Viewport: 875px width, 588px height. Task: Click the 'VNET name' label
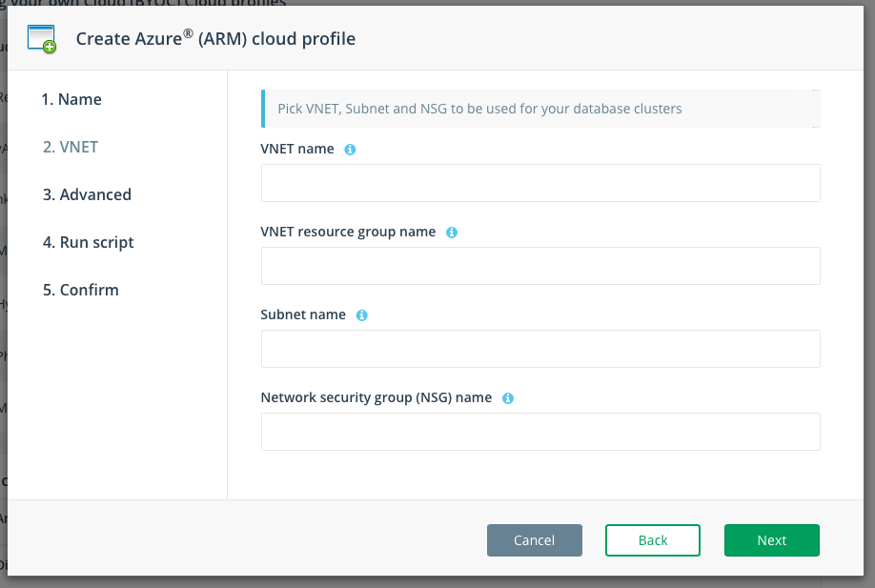point(297,149)
